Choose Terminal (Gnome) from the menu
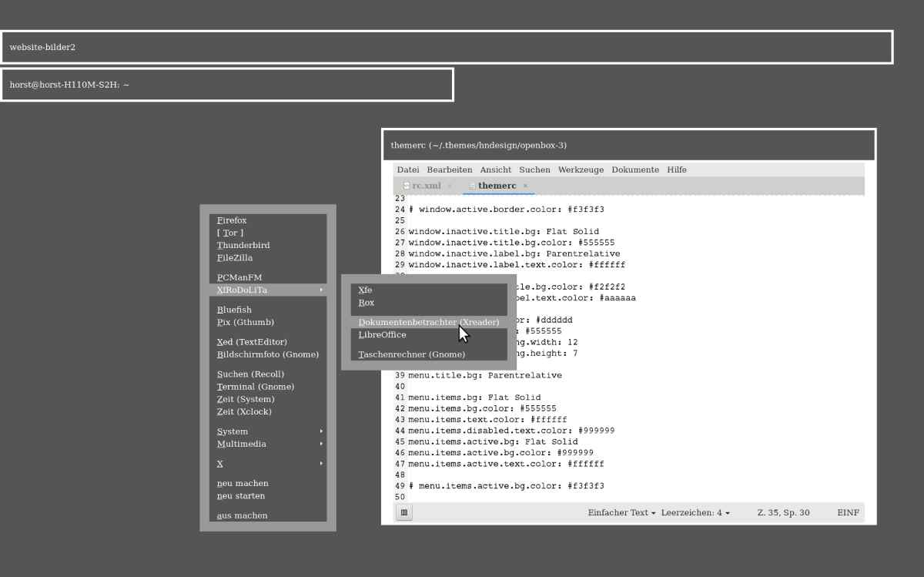The height and width of the screenshot is (577, 924). 255,387
